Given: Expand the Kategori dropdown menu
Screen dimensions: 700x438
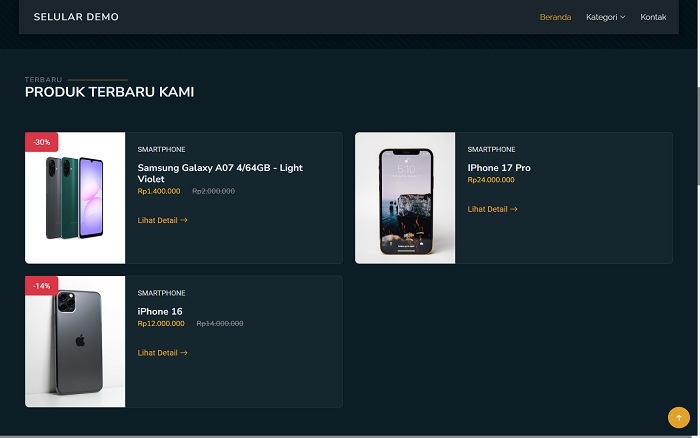Looking at the screenshot, I should point(605,17).
